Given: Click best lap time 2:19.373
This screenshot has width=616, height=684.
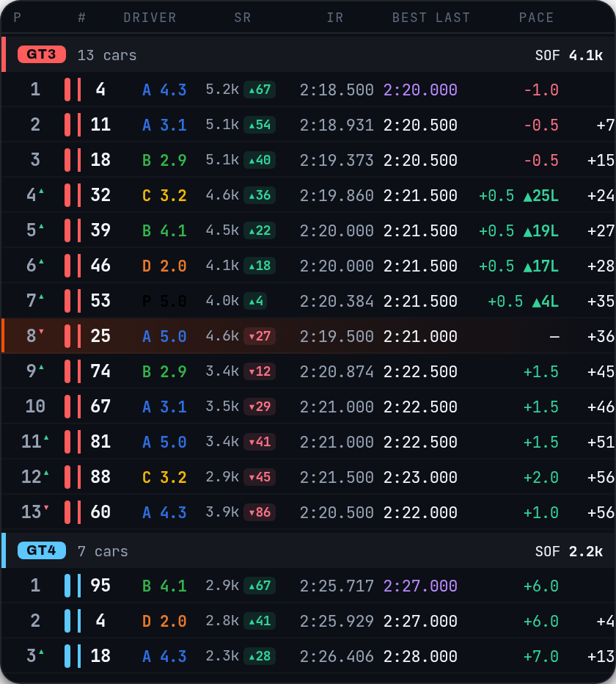Looking at the screenshot, I should pos(337,161).
